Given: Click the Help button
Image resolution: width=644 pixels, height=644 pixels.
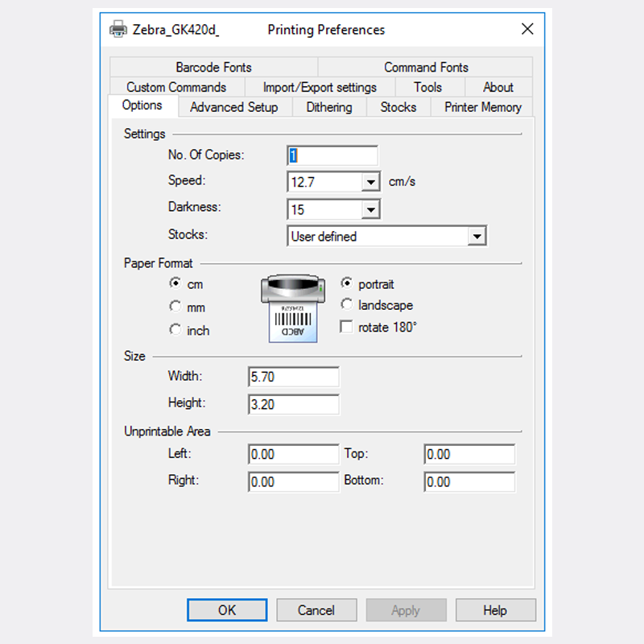Looking at the screenshot, I should [494, 610].
